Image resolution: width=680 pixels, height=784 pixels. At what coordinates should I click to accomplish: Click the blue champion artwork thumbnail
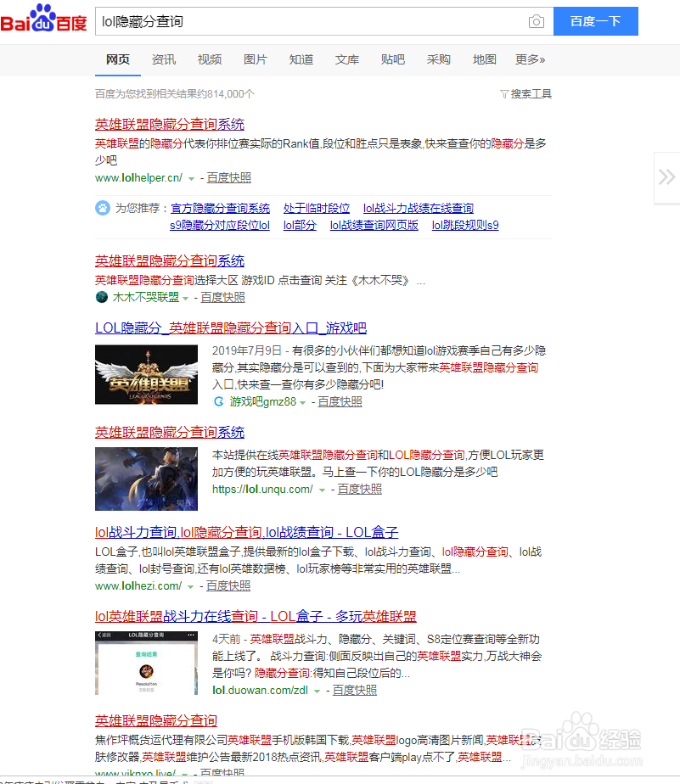pyautogui.click(x=146, y=479)
